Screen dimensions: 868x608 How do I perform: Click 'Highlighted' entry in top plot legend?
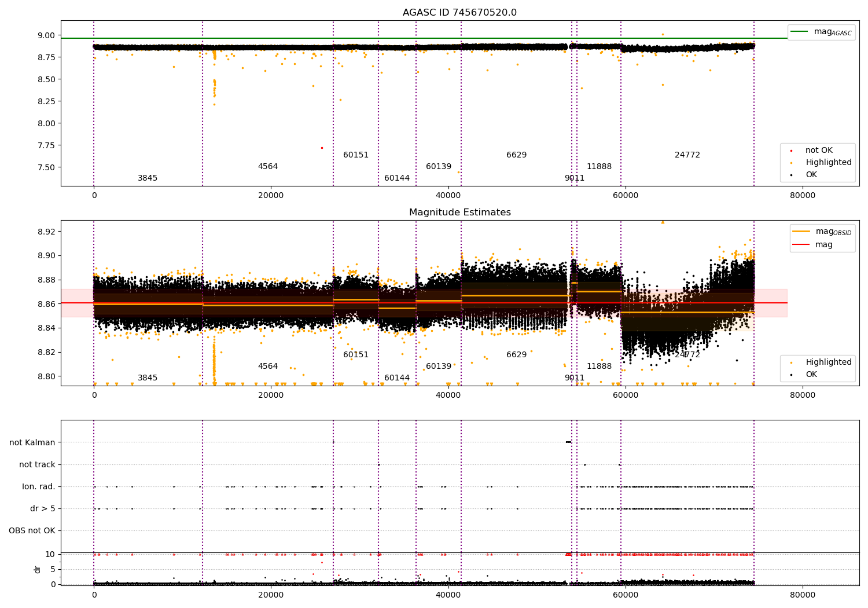pos(821,163)
